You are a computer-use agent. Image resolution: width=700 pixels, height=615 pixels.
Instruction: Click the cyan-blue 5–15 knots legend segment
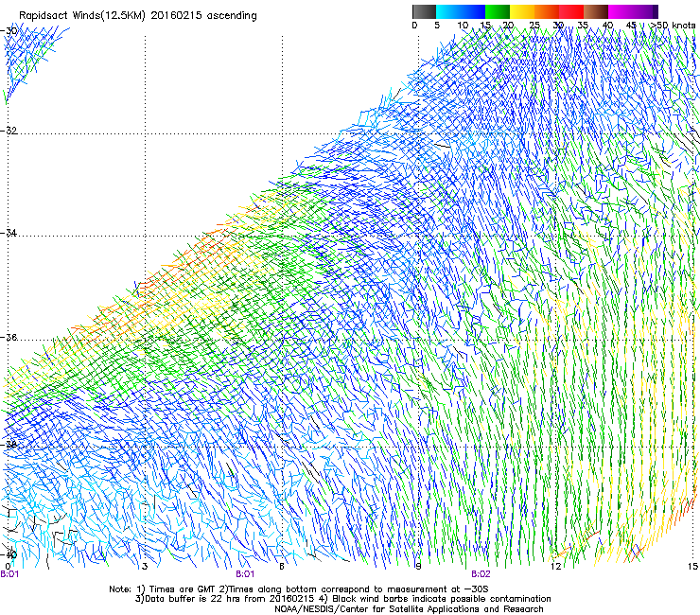click(x=461, y=11)
